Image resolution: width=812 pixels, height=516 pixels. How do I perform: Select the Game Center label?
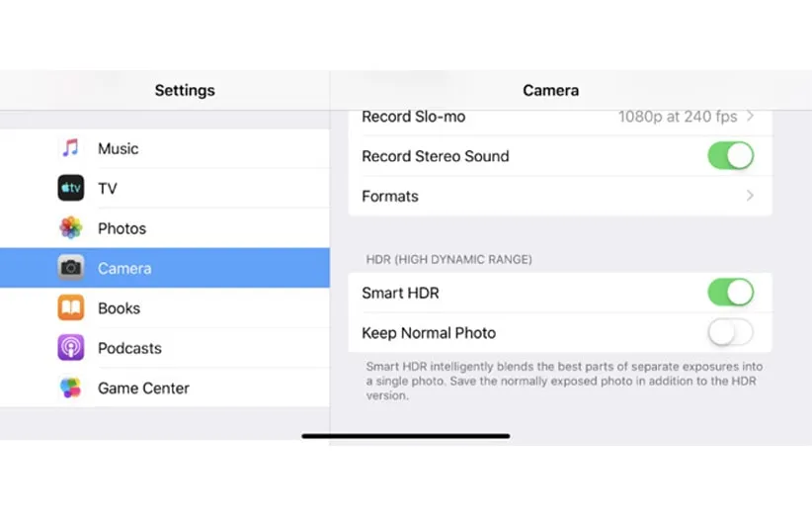point(143,388)
